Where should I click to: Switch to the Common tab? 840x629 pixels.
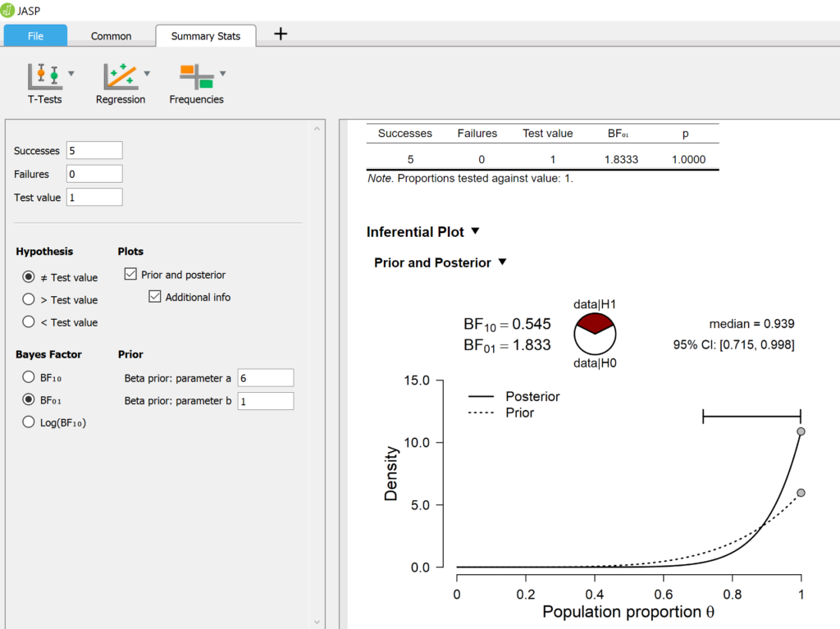point(111,35)
